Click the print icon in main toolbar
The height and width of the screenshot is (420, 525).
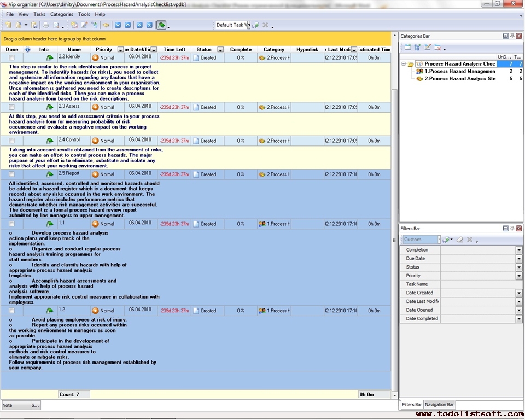[x=46, y=25]
